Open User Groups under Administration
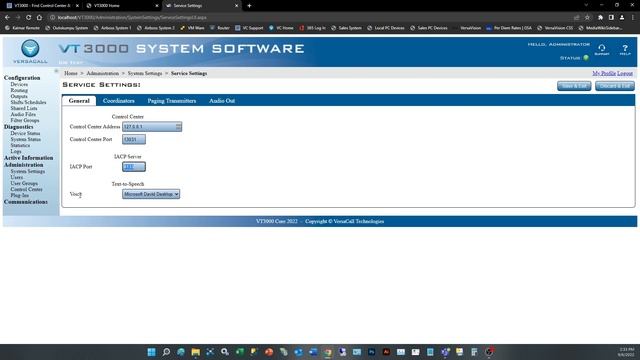This screenshot has width=640, height=360. coord(24,184)
